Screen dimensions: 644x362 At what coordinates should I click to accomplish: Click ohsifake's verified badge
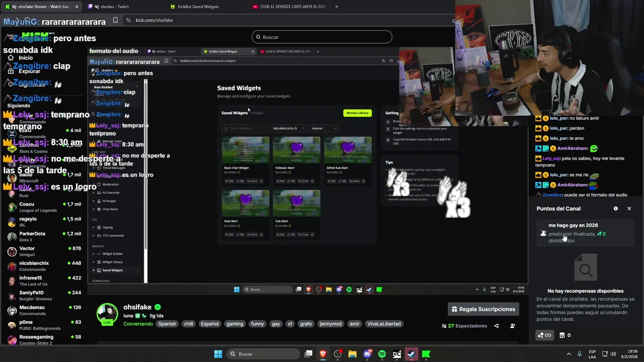(157, 307)
